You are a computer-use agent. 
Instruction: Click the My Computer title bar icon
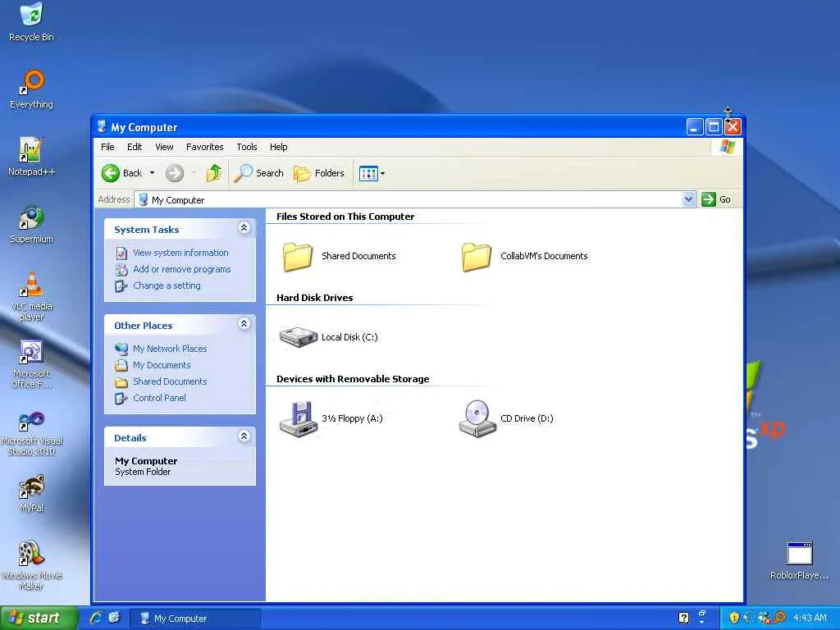coord(102,126)
